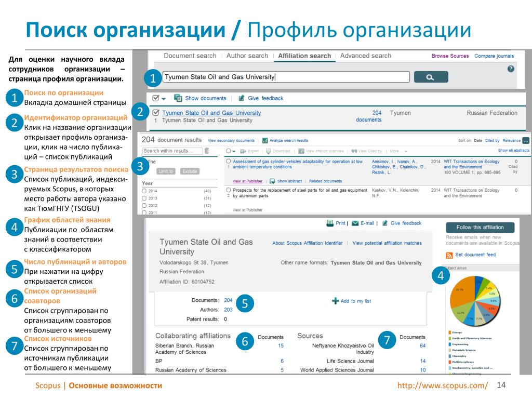This screenshot has height=399, width=532.
Task: Click Related documents link
Action: (x=325, y=181)
